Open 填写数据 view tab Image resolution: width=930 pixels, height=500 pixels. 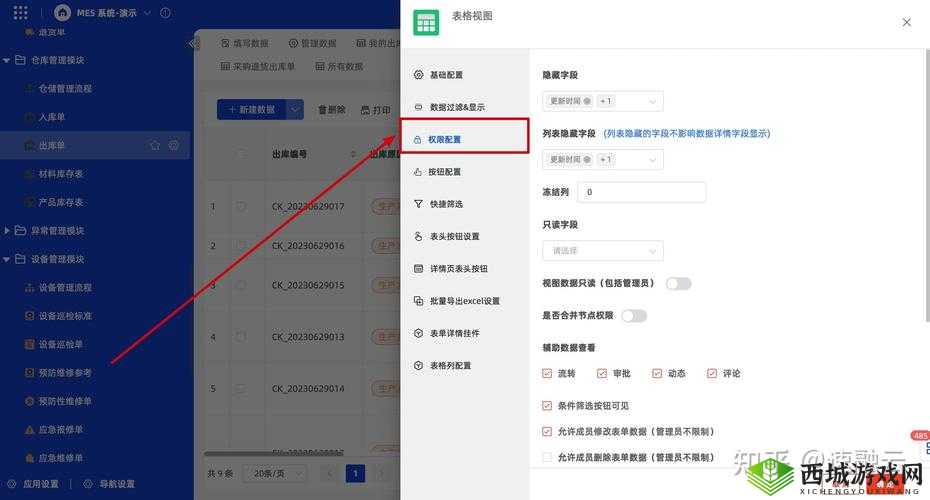(x=244, y=43)
